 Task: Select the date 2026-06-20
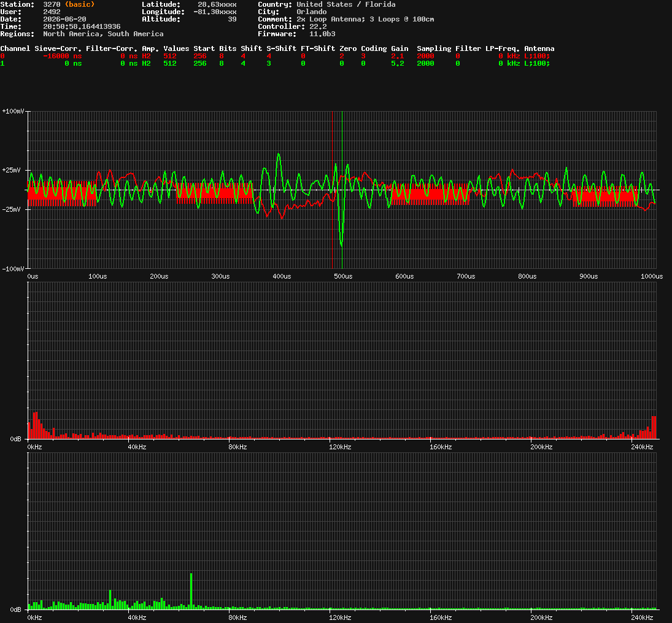64,19
